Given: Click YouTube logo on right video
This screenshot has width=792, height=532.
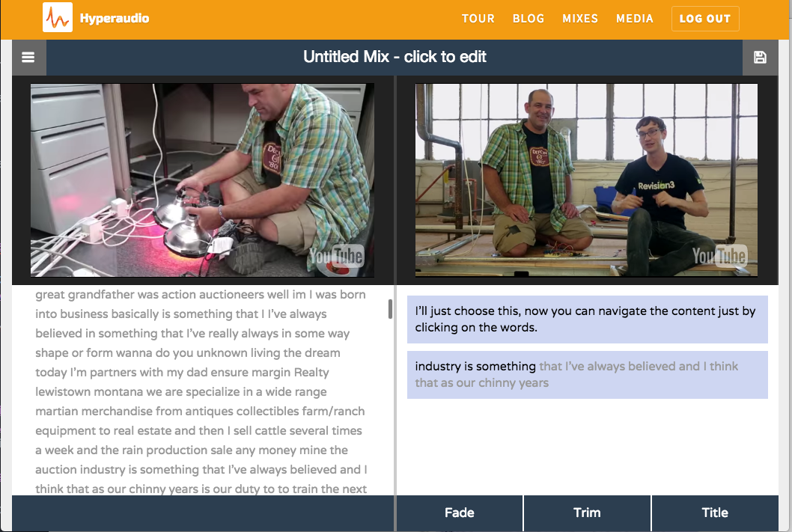Looking at the screenshot, I should [719, 257].
